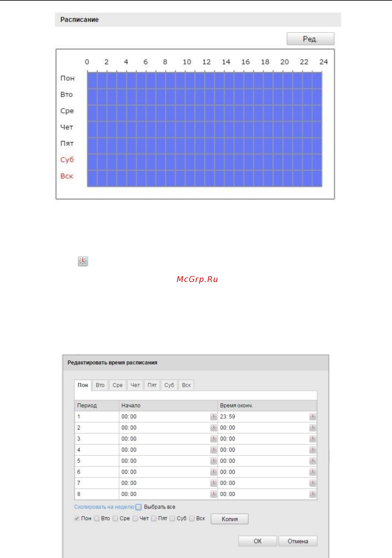Click the Пон row in schedule grid
The width and height of the screenshot is (392, 558).
pos(205,80)
